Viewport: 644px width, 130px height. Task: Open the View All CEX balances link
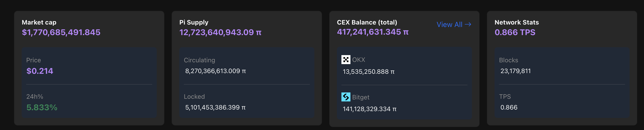(449, 25)
